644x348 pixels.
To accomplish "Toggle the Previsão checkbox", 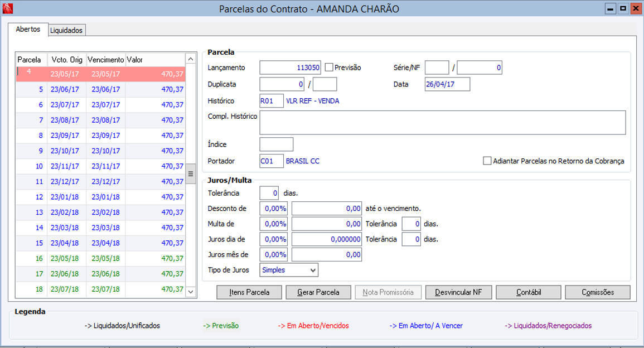I will pyautogui.click(x=329, y=67).
